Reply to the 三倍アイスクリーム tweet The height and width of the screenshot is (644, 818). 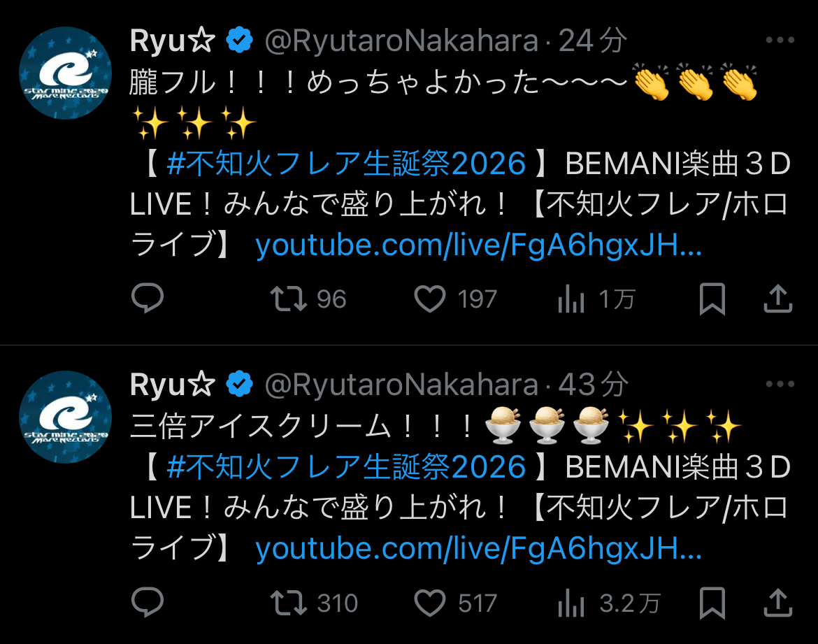(147, 603)
